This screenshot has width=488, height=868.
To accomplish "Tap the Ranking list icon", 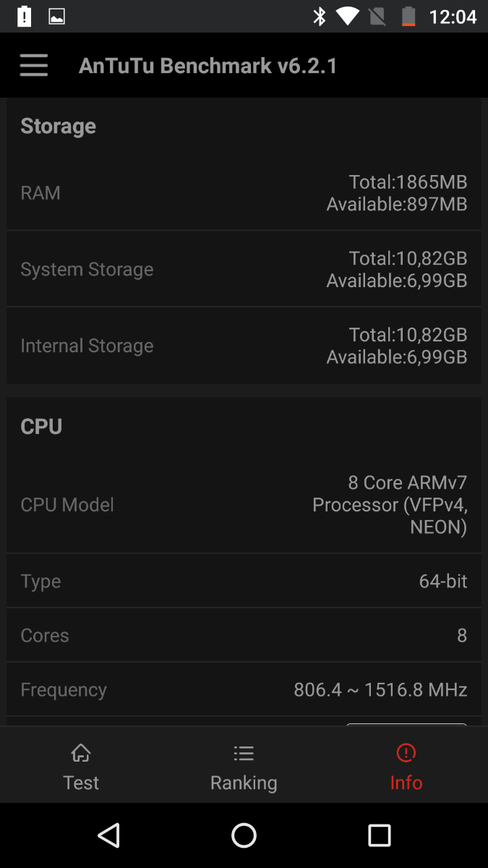I will coord(244,753).
